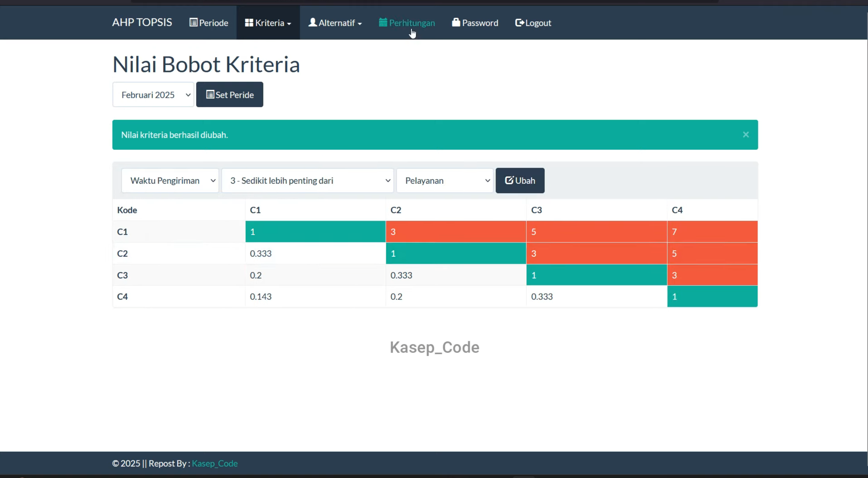Click the Nilai Bobot Kriteria heading
Viewport: 868px width, 478px height.
pyautogui.click(x=206, y=64)
